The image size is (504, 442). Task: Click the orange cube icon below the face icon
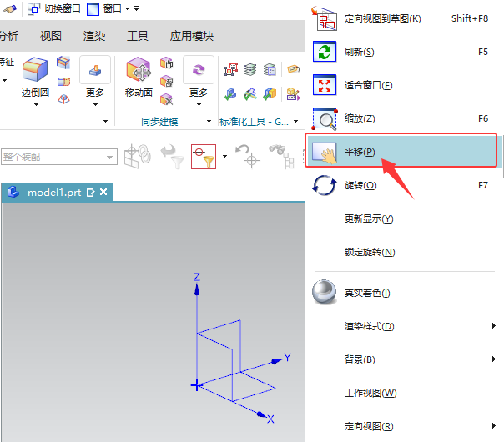(63, 82)
